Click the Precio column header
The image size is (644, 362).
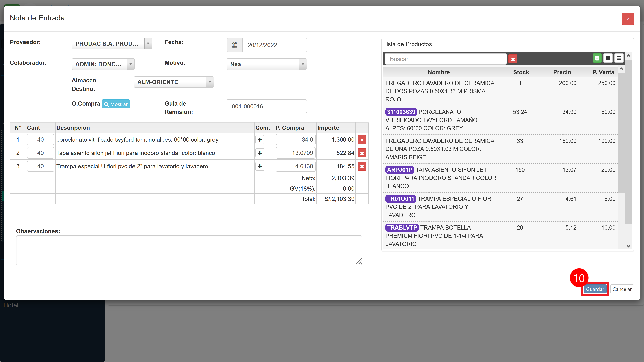(562, 72)
